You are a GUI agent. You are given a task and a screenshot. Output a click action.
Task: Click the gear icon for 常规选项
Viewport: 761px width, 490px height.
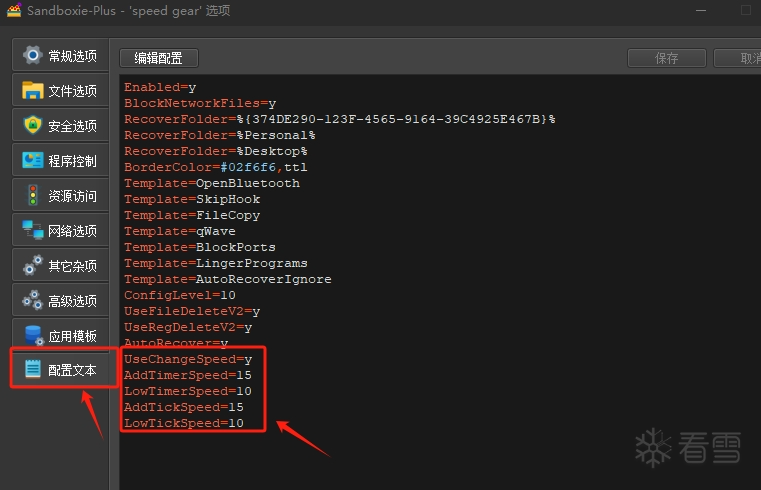(33, 55)
